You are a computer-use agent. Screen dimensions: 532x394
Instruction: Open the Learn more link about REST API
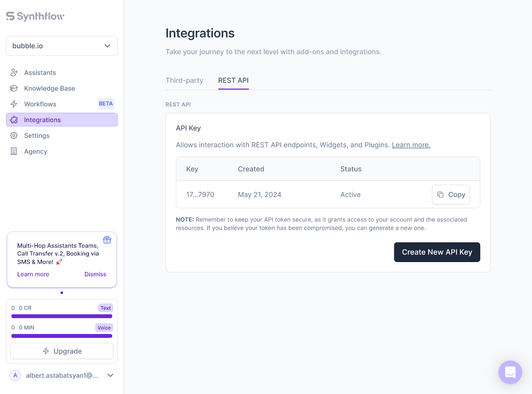click(x=411, y=145)
